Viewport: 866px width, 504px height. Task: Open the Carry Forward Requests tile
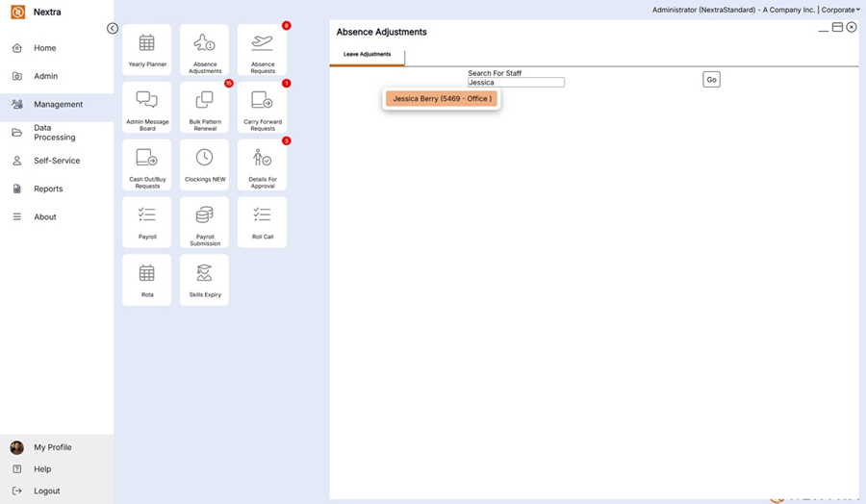(263, 107)
